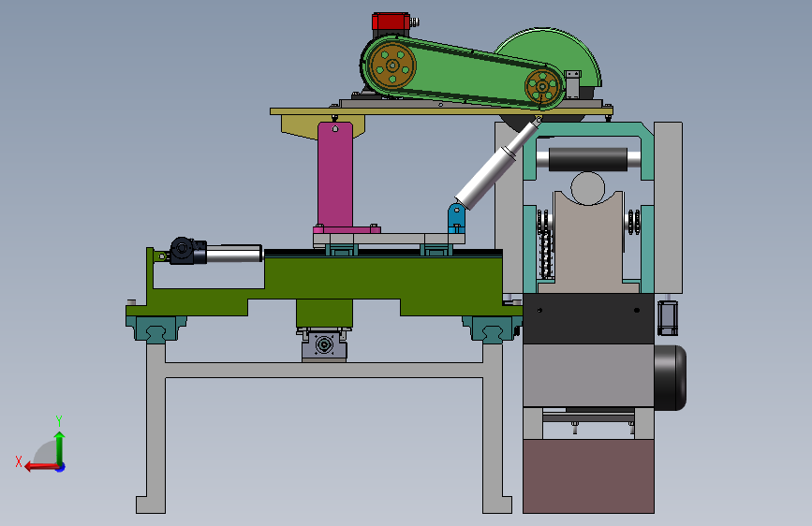Select the small stepper motor right of the black block
Viewport: 812px width, 526px height.
click(668, 318)
